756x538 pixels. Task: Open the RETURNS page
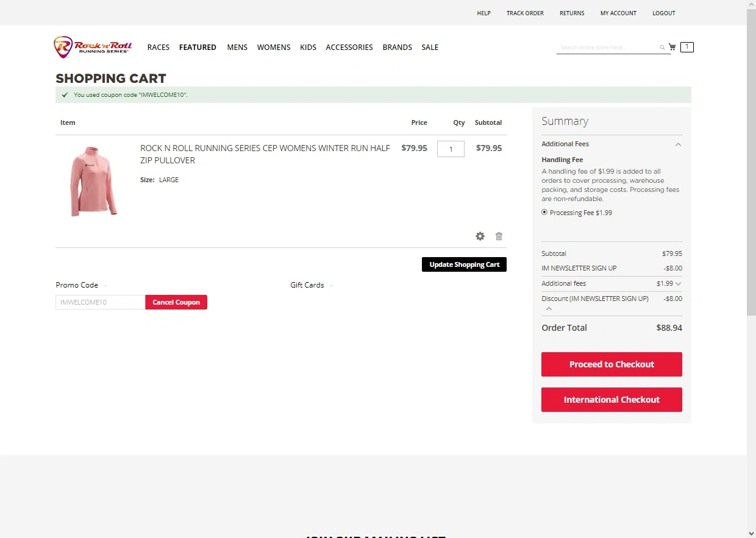coord(572,13)
